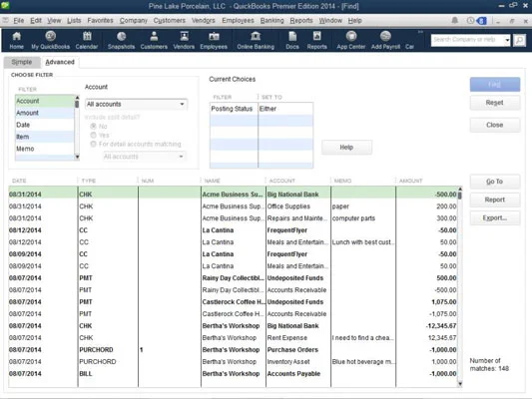Select the BILL Accounts Payable row
This screenshot has width=532, height=399.
pos(234,374)
